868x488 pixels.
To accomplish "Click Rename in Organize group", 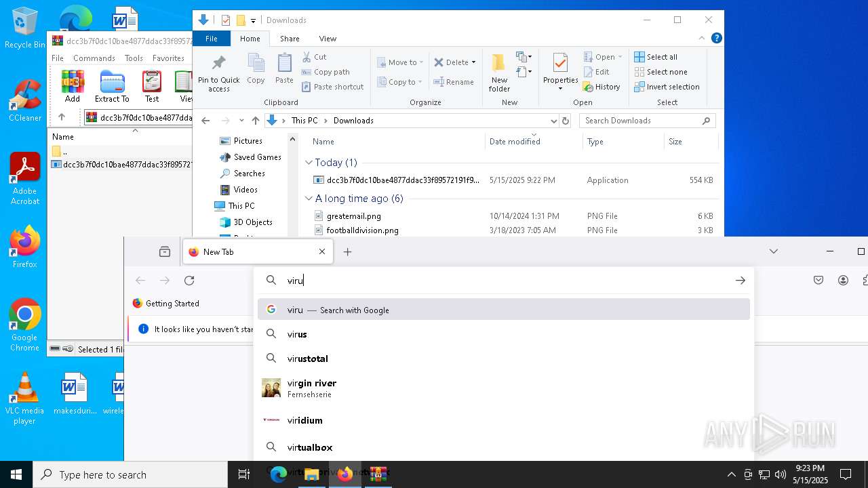I will [454, 82].
